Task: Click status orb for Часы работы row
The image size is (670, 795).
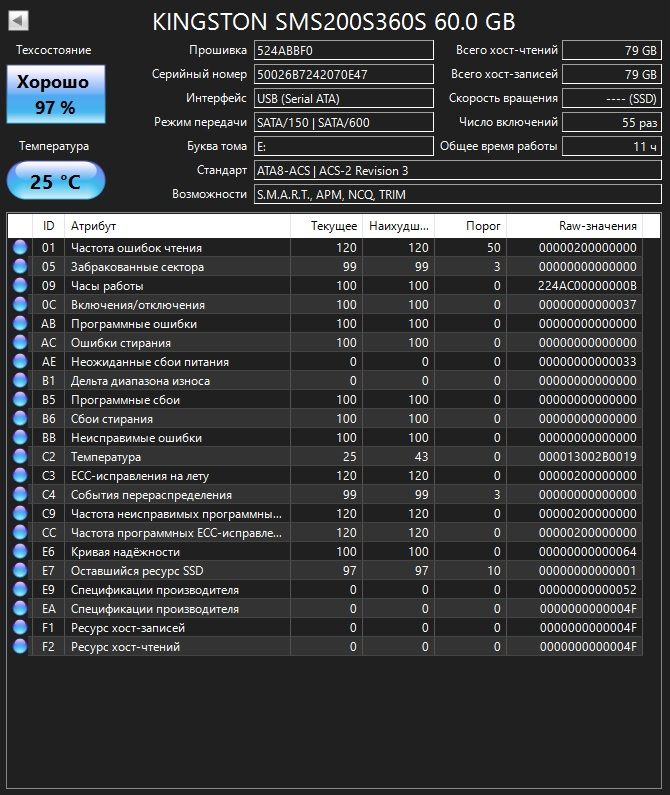Action: [20, 285]
